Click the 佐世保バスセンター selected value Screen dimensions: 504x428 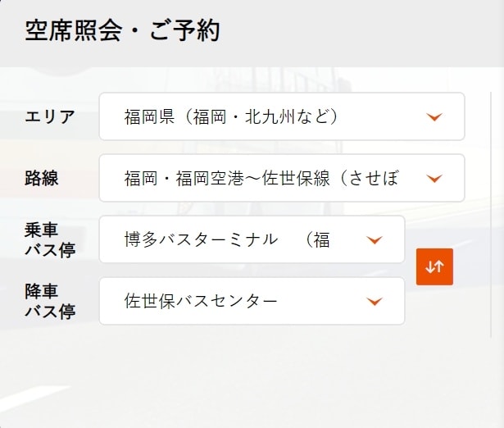point(201,301)
